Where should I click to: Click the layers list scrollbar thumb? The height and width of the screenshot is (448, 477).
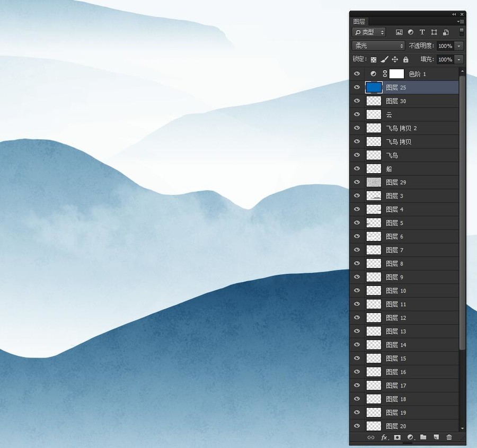[x=462, y=213]
